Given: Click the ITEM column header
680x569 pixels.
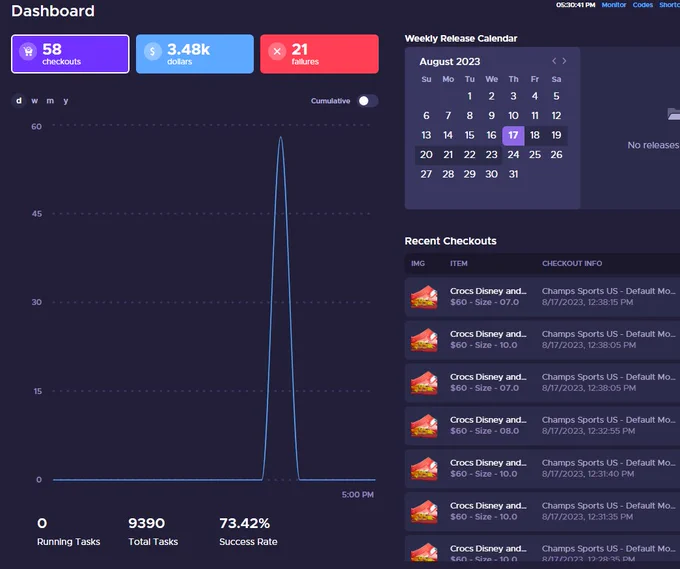Looking at the screenshot, I should (x=458, y=263).
